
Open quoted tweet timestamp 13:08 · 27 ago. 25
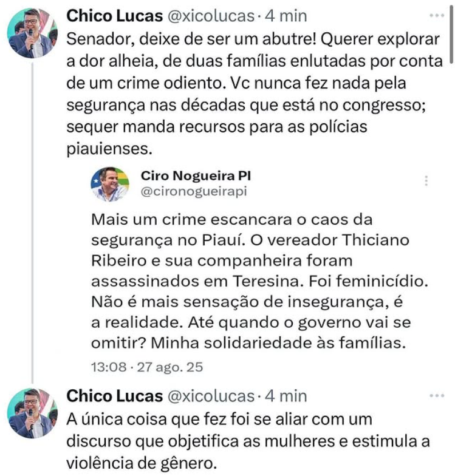pyautogui.click(x=146, y=367)
